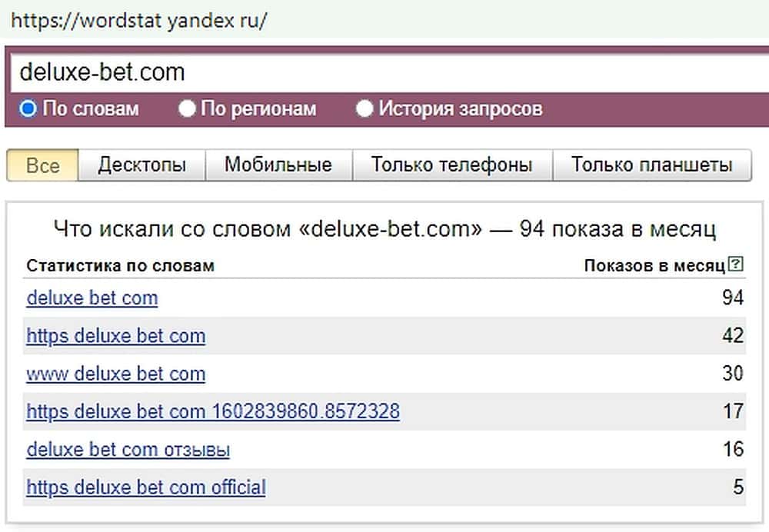Screen dimensions: 769x532
Task: Click the 'Показов в месяц' column header
Action: [x=654, y=266]
